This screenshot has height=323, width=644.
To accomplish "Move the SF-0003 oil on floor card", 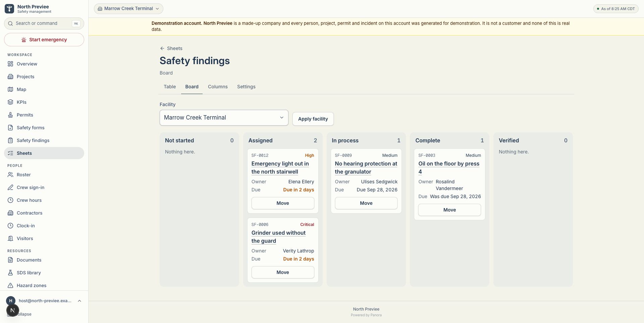I will coord(449,210).
